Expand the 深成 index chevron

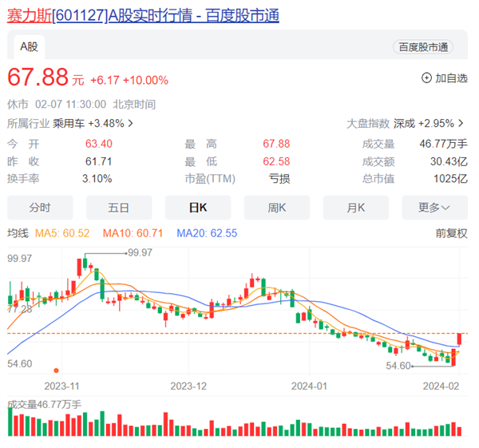(x=462, y=124)
